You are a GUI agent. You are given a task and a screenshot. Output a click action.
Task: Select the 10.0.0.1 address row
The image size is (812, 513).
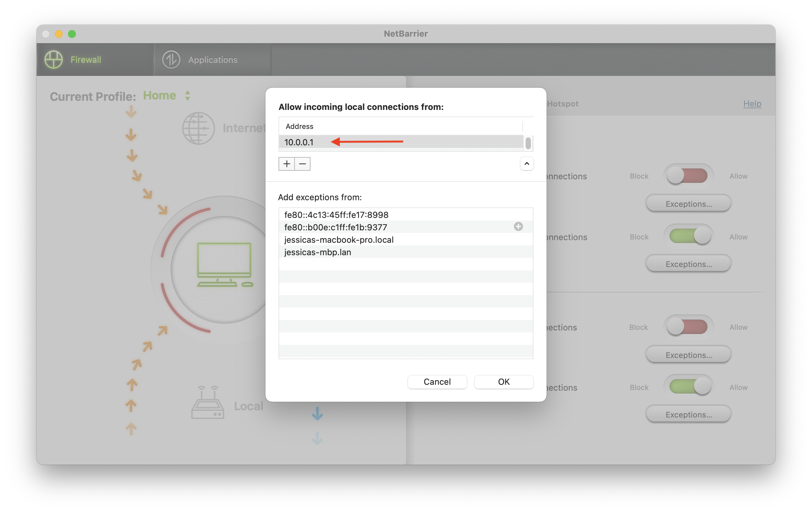(400, 142)
